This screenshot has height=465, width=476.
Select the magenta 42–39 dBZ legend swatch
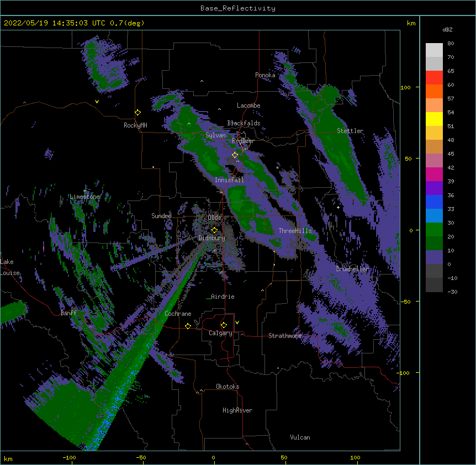[x=434, y=174]
